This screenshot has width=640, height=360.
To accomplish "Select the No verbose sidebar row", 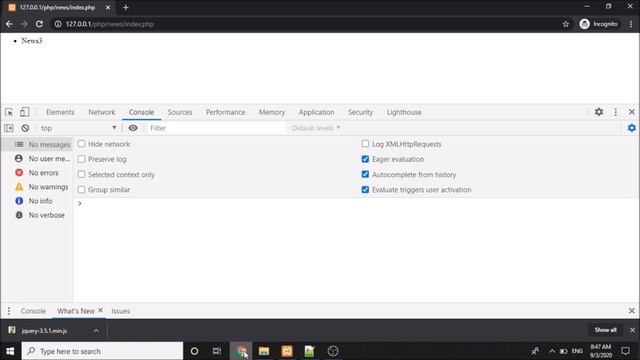I will coord(37,215).
